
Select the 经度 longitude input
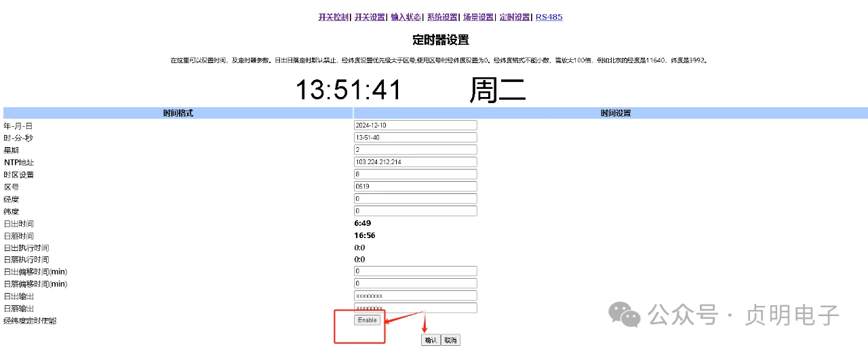(416, 199)
